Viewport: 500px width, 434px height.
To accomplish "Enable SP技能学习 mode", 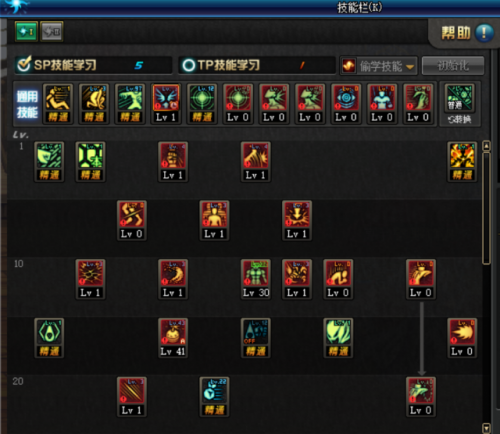I will [24, 64].
